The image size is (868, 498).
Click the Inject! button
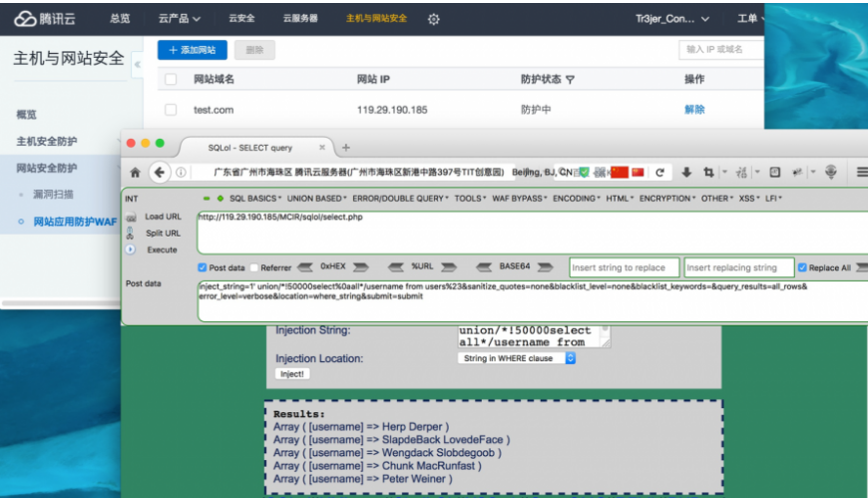291,374
